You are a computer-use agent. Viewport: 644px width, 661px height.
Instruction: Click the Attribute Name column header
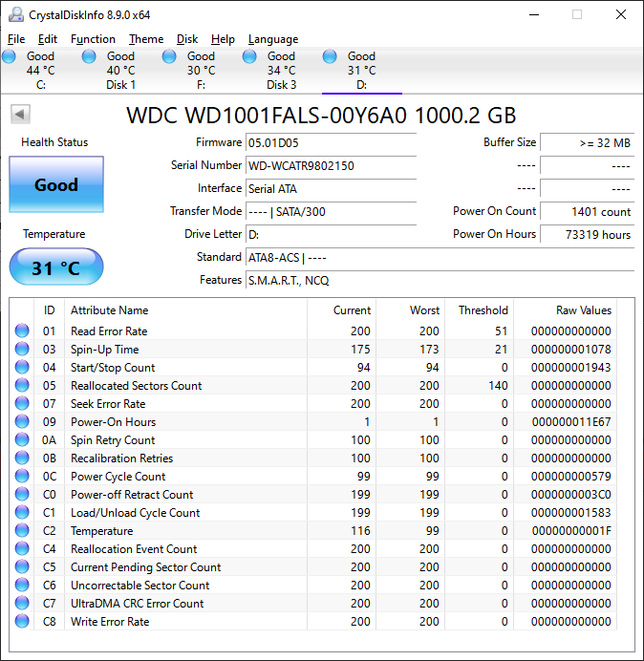point(185,310)
